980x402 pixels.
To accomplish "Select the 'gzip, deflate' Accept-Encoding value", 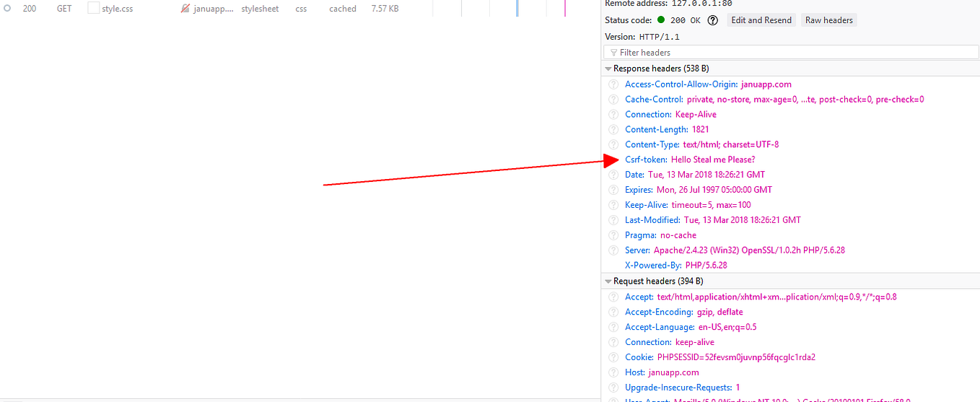I will pos(719,312).
